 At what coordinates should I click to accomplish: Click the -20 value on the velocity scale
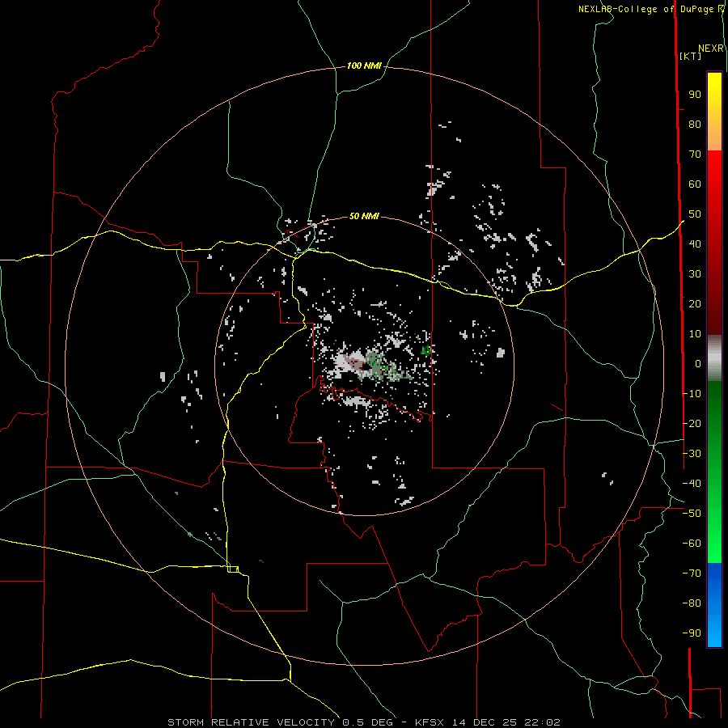coord(692,424)
